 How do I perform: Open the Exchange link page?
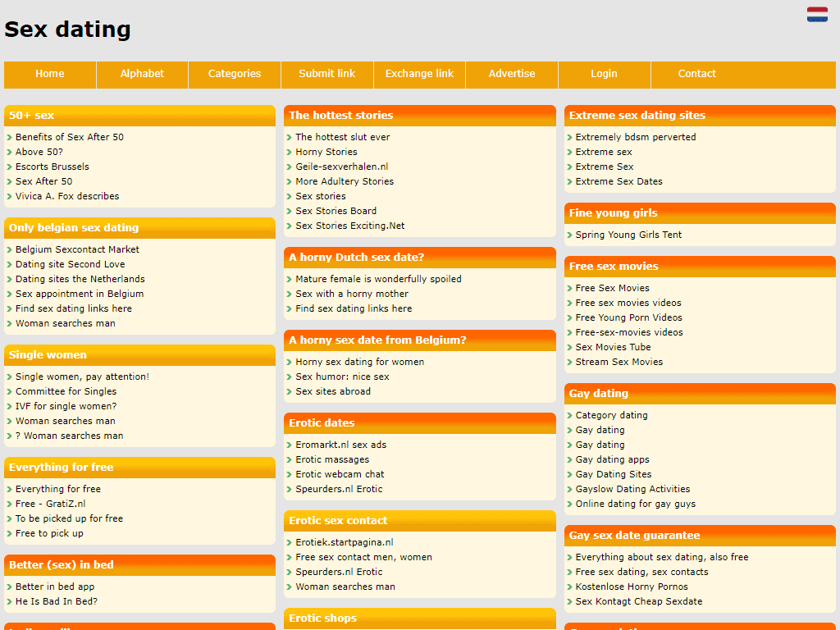pyautogui.click(x=419, y=74)
